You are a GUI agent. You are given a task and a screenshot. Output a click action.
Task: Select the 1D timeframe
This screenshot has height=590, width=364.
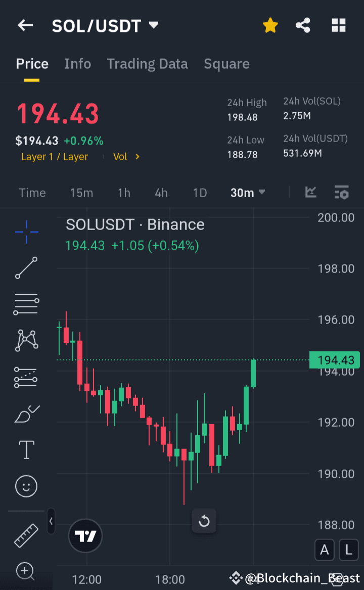coord(200,193)
